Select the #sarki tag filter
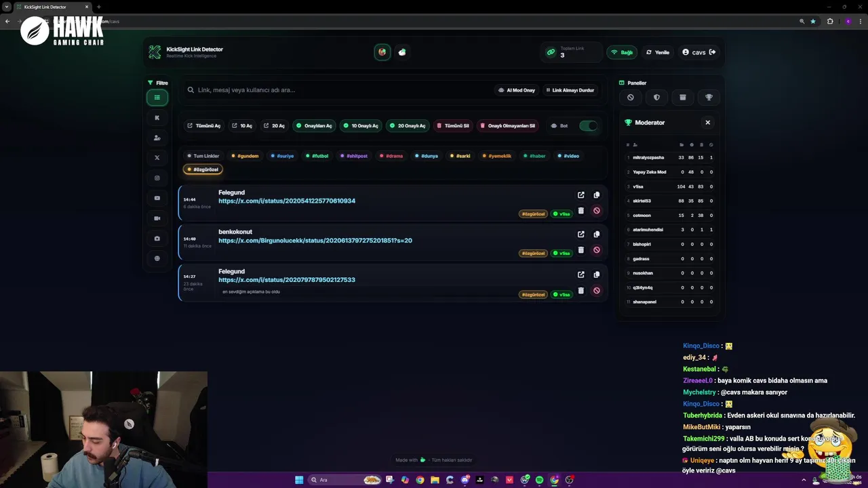The image size is (868, 488). coord(460,156)
